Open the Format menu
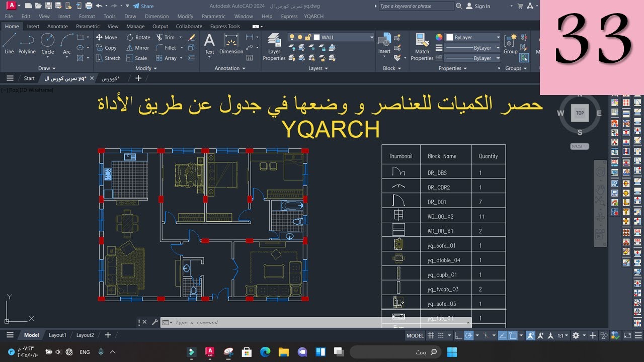 tap(87, 16)
